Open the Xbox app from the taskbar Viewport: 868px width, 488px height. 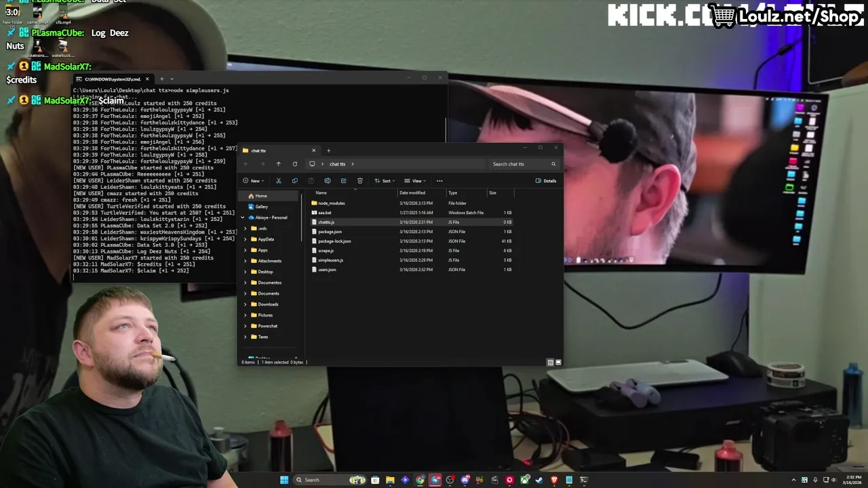coord(524,480)
